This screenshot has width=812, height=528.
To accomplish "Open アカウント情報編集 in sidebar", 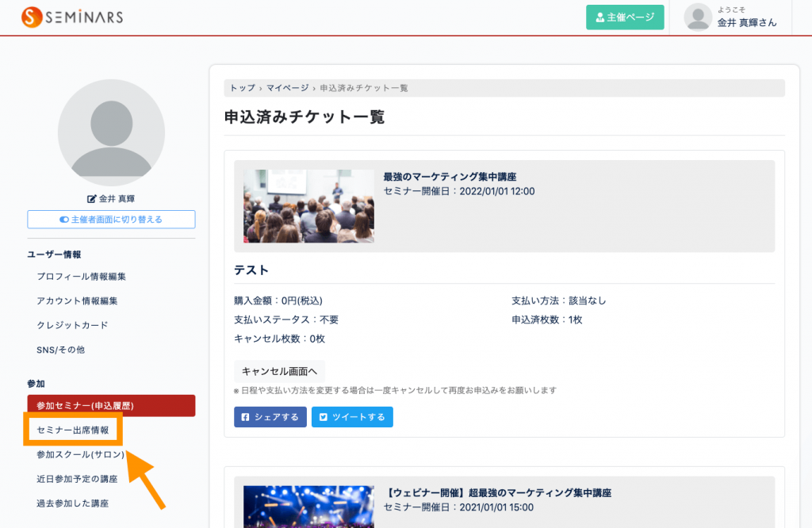I will 77,300.
